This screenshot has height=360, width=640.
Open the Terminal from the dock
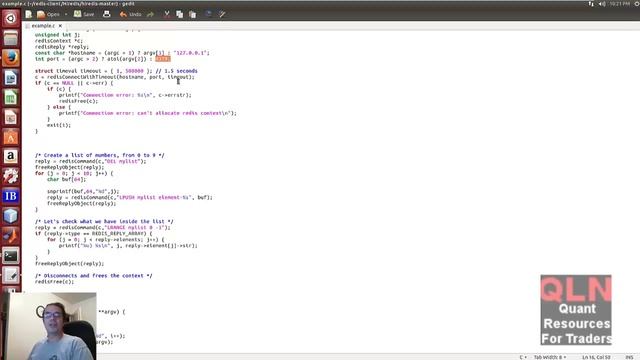point(11,256)
